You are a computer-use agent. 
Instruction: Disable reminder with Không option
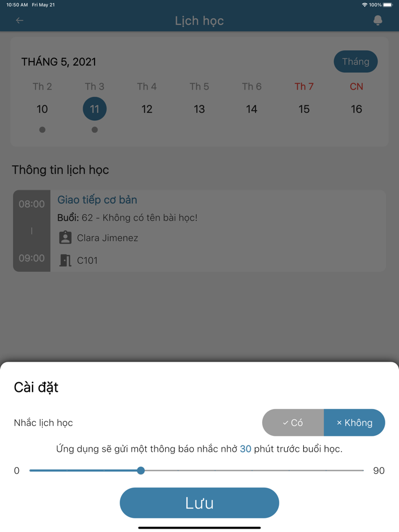[355, 423]
